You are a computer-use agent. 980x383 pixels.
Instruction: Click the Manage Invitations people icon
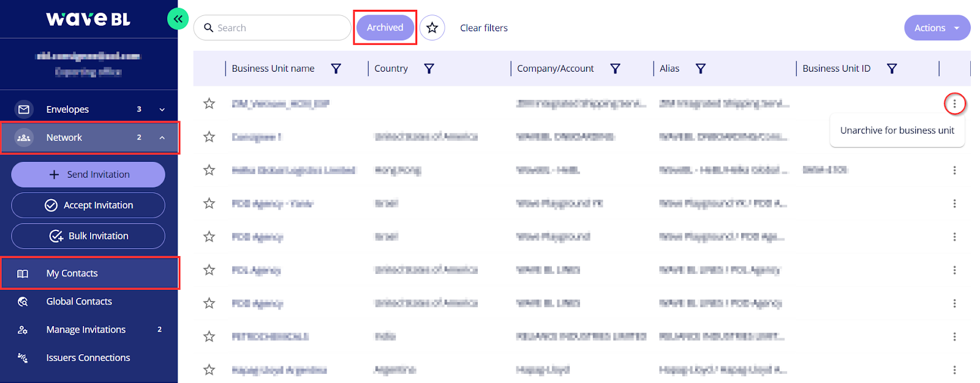tap(23, 330)
